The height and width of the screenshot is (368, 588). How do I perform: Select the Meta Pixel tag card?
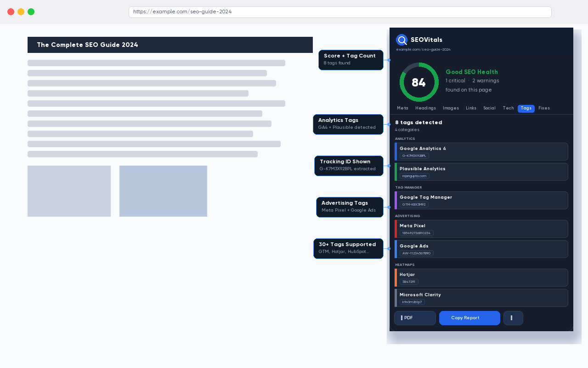pos(481,229)
